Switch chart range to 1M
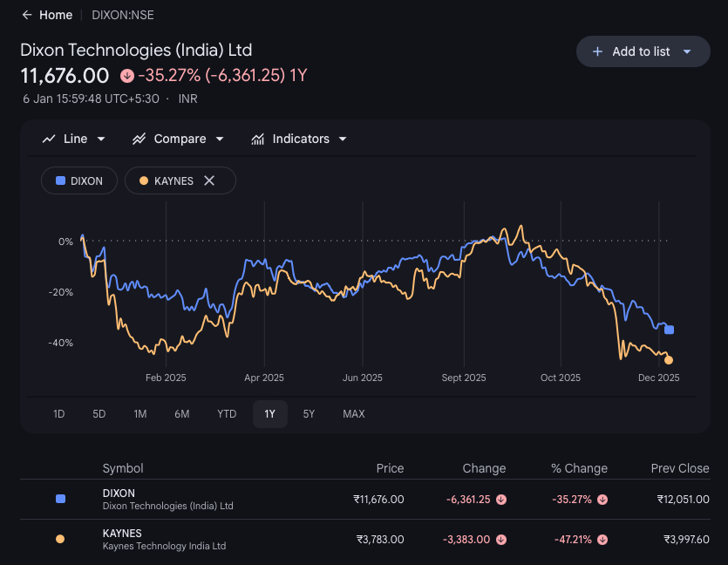This screenshot has height=565, width=728. pos(140,413)
